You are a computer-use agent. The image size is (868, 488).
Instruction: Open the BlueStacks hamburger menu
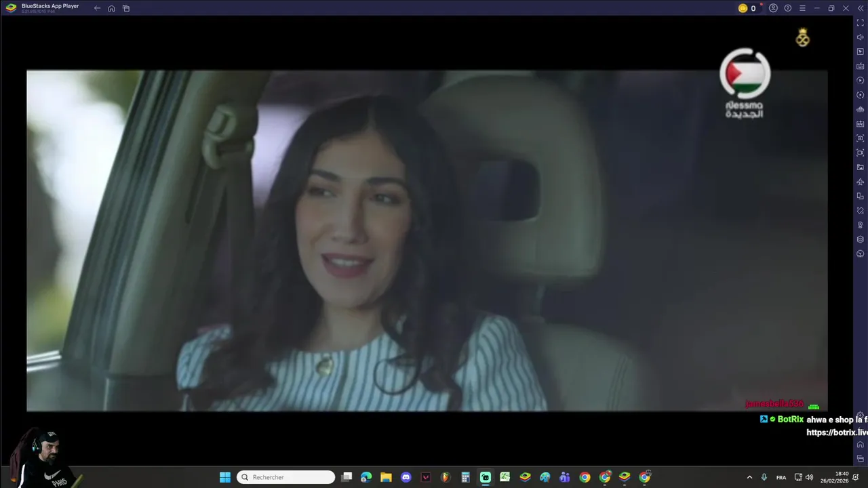802,8
